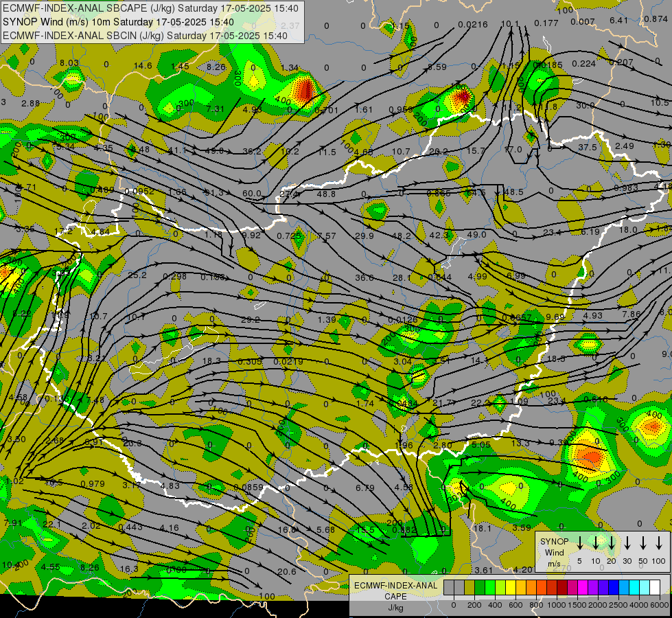
Task: Click the map value 21.7
Action: coord(442,402)
